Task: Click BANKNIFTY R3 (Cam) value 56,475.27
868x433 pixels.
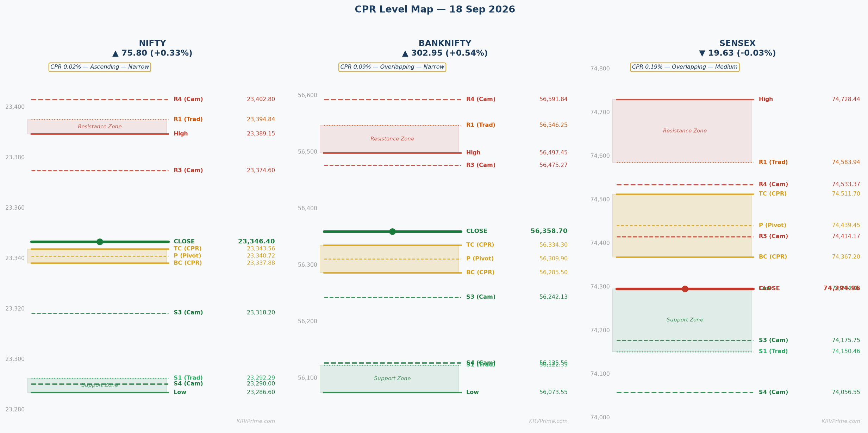Action: (554, 165)
